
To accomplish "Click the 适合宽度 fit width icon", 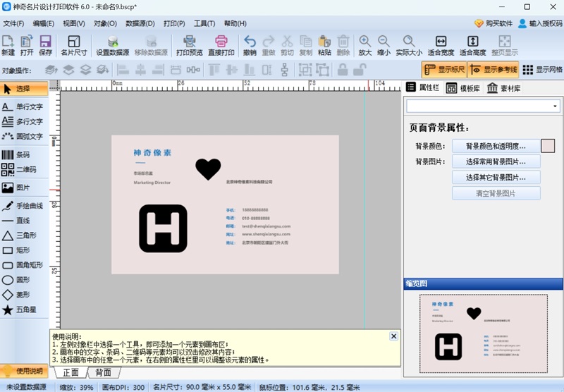I will [x=441, y=45].
